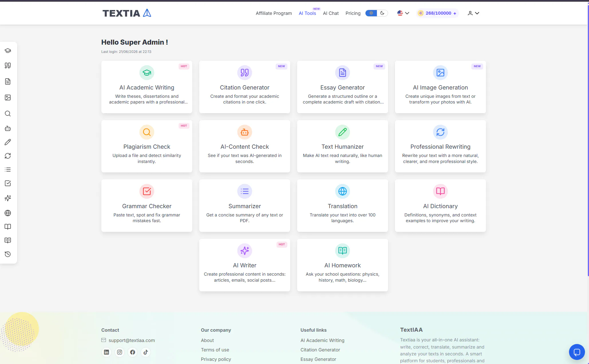Screen dimensions: 589x364
Task: Open AI Homework icon in sidebar
Action: (8, 240)
